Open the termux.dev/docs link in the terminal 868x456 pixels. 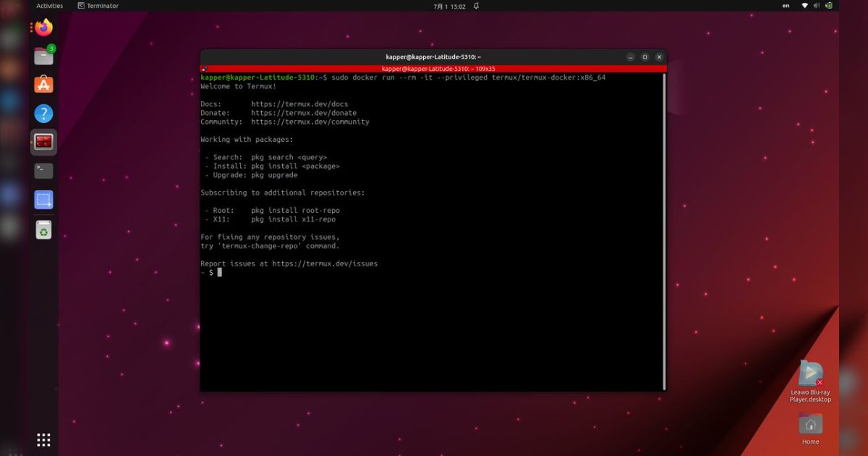(299, 104)
